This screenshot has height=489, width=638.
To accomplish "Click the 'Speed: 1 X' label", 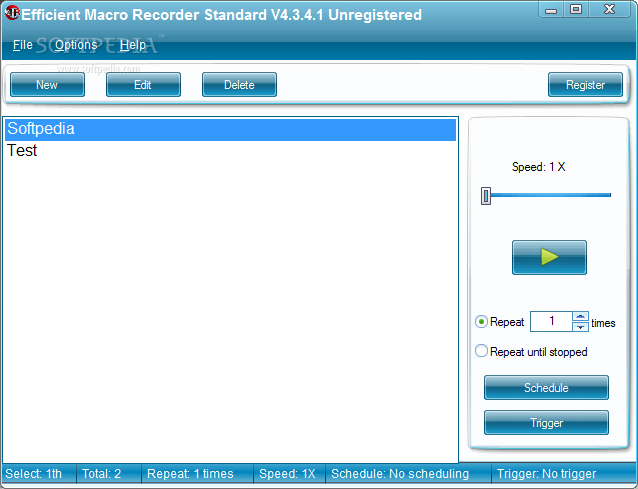I will [539, 167].
